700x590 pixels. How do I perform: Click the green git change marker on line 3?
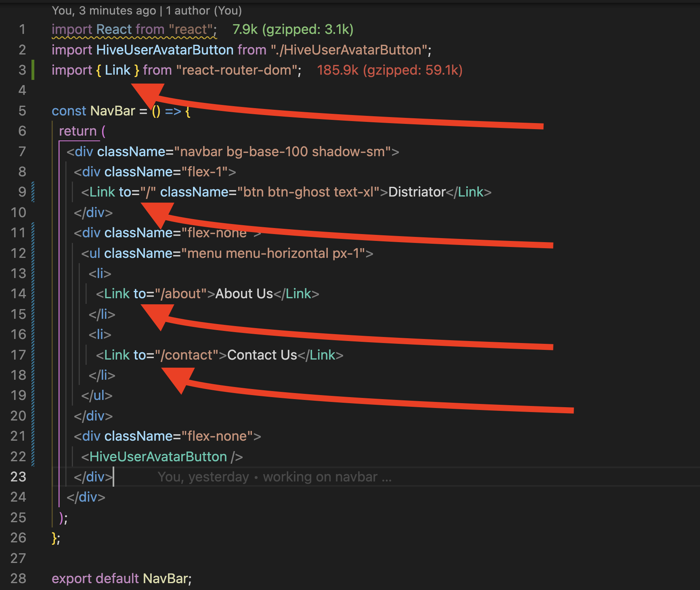tap(33, 70)
